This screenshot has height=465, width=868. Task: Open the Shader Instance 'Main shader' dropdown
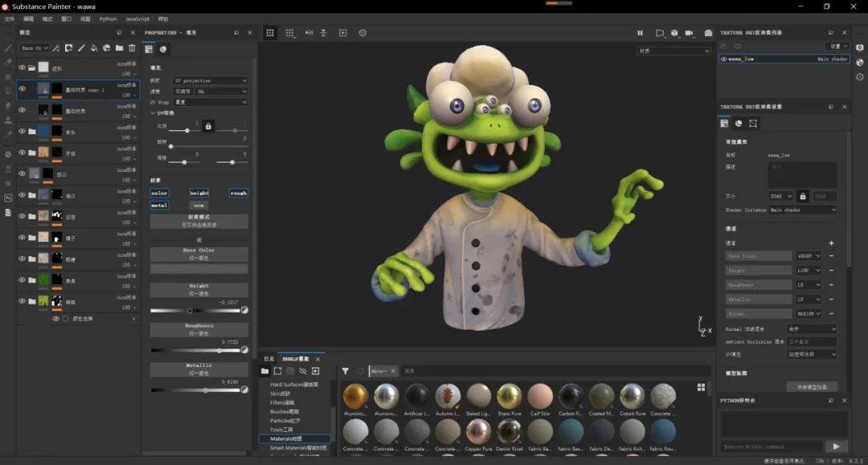[802, 210]
